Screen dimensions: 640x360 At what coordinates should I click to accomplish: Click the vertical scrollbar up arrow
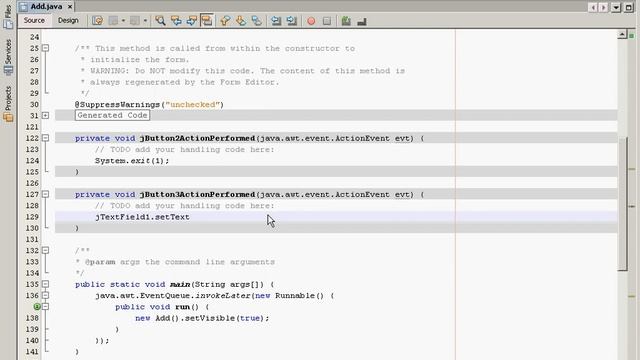coord(622,34)
